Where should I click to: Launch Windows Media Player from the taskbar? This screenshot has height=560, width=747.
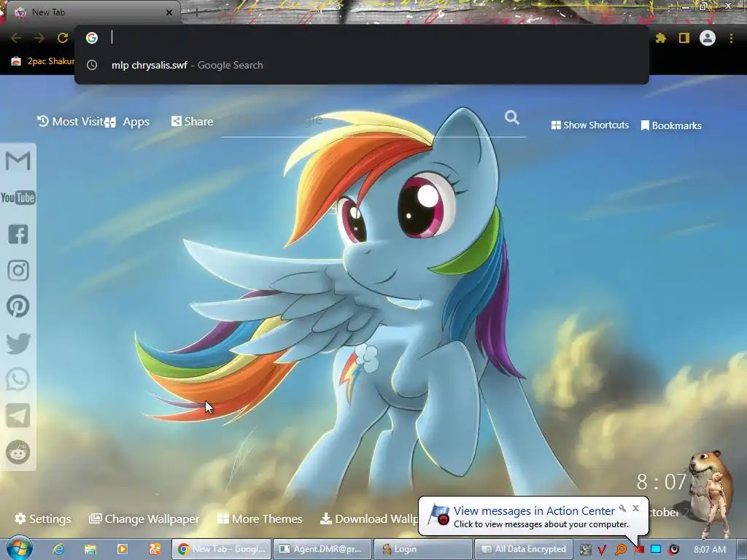coord(123,549)
